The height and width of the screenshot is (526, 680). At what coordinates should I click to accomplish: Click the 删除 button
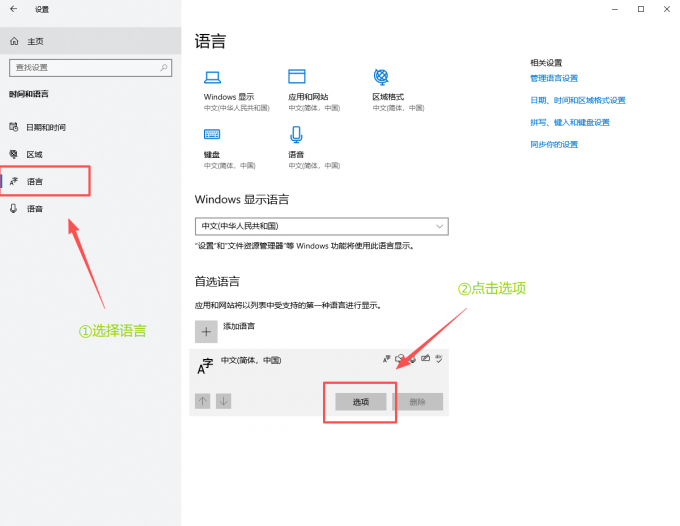418,402
